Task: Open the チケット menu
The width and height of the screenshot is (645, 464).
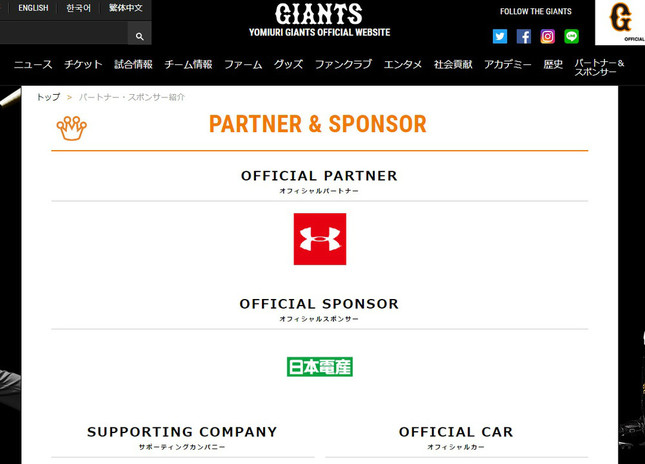Action: click(83, 65)
